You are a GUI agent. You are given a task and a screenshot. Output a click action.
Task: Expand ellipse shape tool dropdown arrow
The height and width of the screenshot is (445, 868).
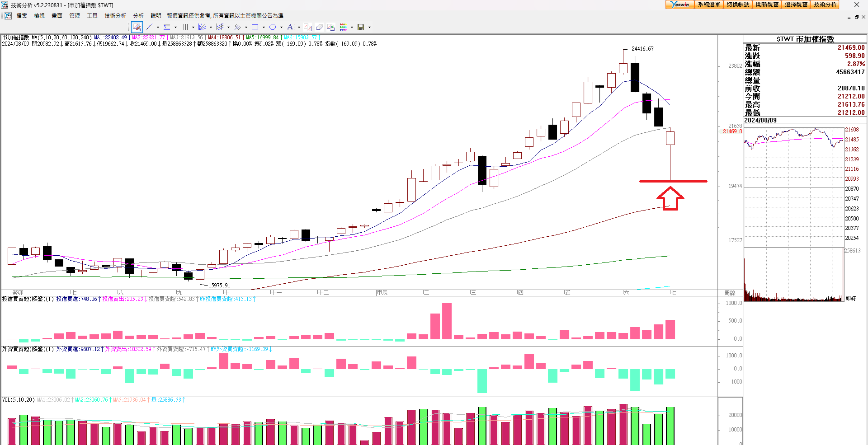pyautogui.click(x=281, y=27)
